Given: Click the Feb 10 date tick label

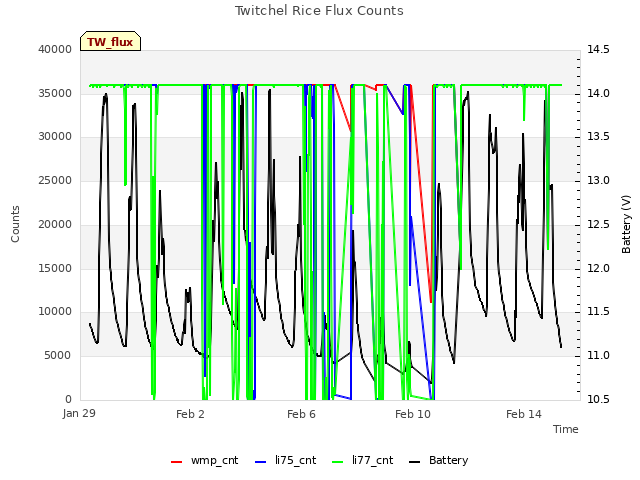Looking at the screenshot, I should 413,414.
